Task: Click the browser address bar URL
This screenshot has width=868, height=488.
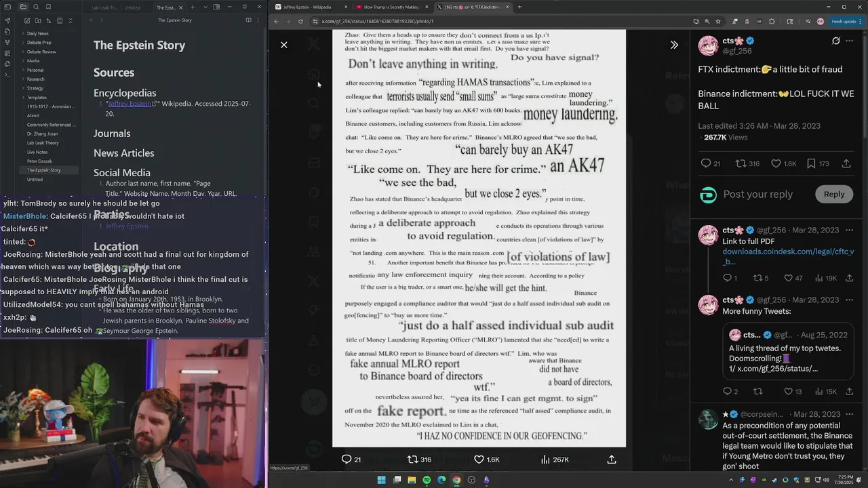Action: click(x=378, y=21)
